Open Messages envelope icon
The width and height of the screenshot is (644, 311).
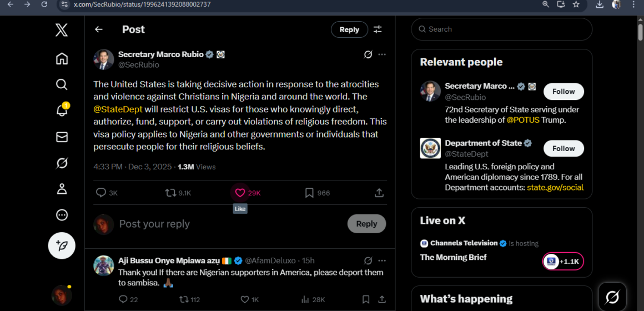tap(62, 137)
